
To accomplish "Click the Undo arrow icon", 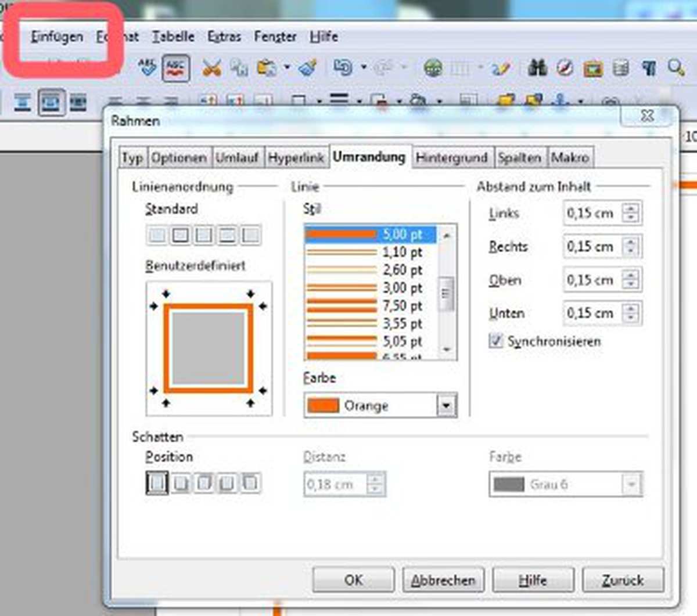I will tap(343, 68).
